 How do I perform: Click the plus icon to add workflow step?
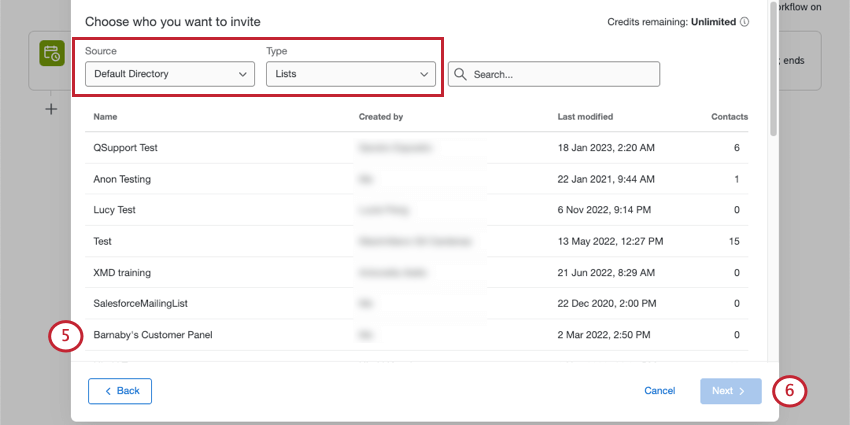tap(52, 108)
